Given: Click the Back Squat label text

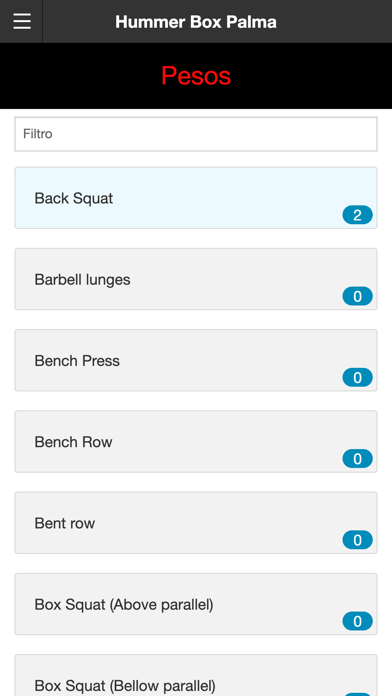Looking at the screenshot, I should 74,198.
